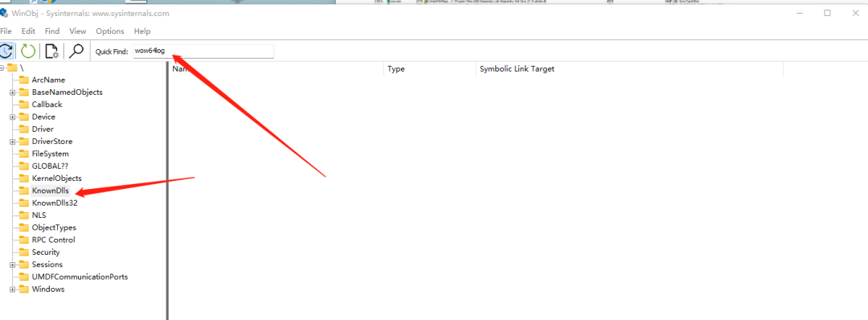
Task: Click the KernelObjects folder icon
Action: tap(24, 178)
